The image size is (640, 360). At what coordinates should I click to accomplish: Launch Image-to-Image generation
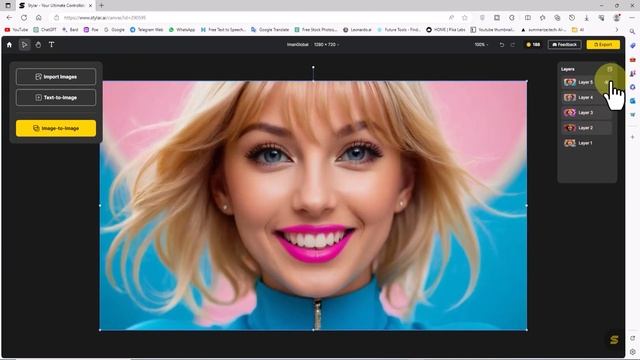coord(56,128)
